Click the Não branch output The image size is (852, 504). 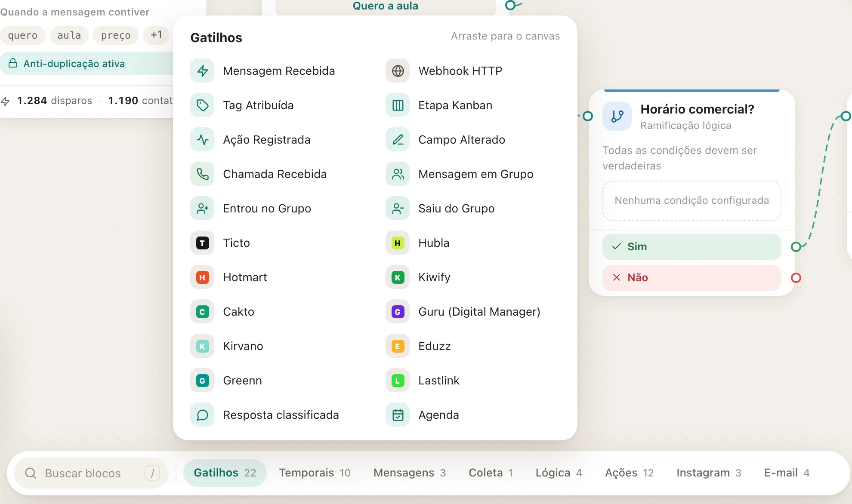tap(692, 277)
